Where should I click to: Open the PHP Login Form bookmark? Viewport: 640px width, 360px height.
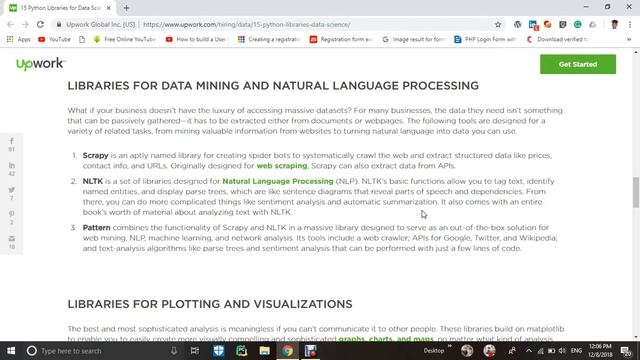click(x=486, y=40)
